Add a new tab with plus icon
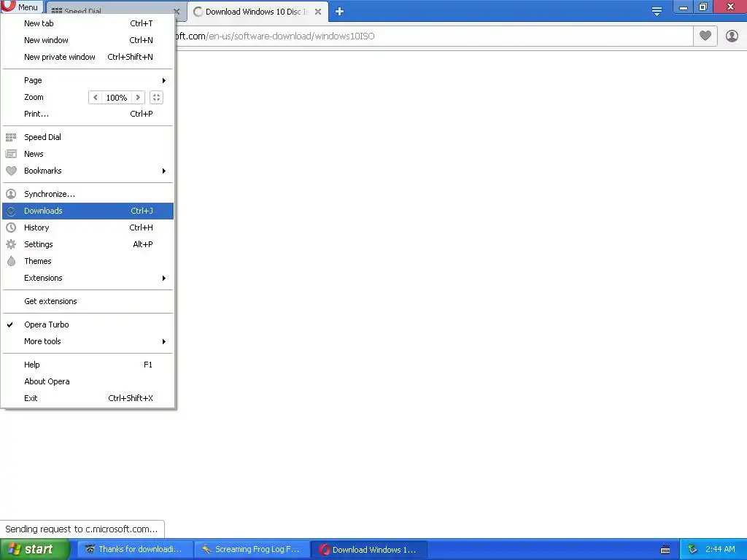 click(339, 12)
